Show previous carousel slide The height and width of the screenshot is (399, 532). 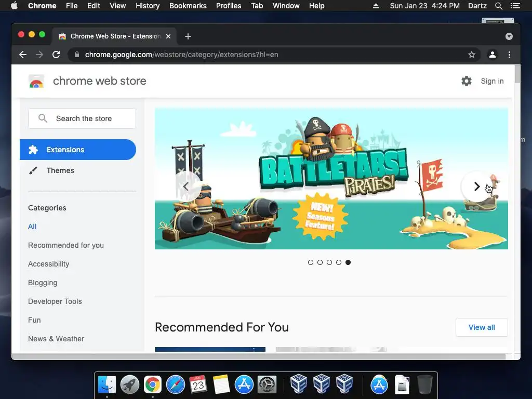click(x=186, y=187)
